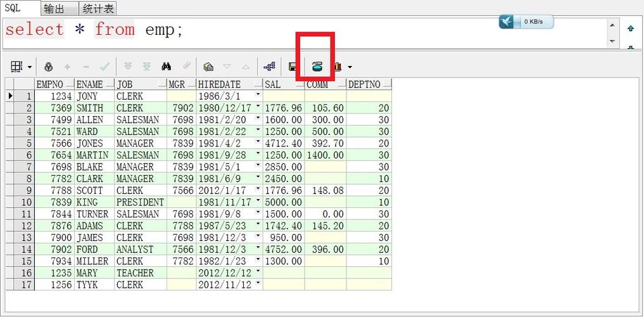
Task: Click the COMM cell 1400.00
Action: (325, 155)
